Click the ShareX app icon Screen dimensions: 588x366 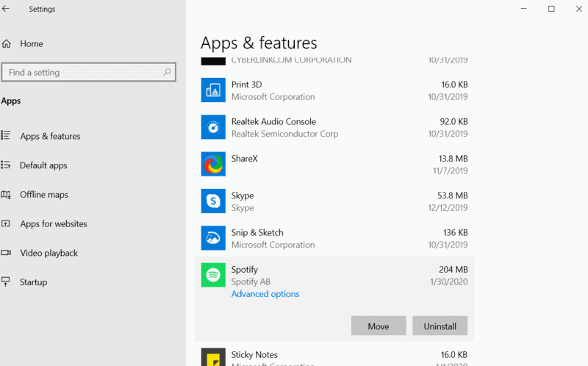[213, 164]
